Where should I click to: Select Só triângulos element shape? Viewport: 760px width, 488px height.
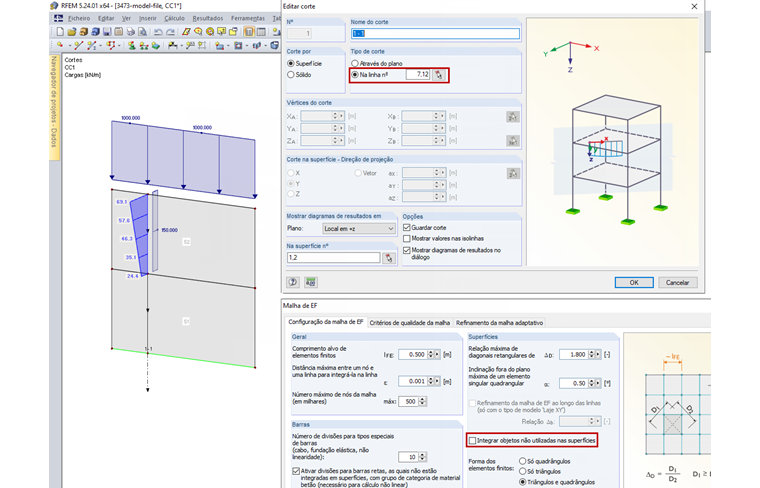(x=522, y=471)
